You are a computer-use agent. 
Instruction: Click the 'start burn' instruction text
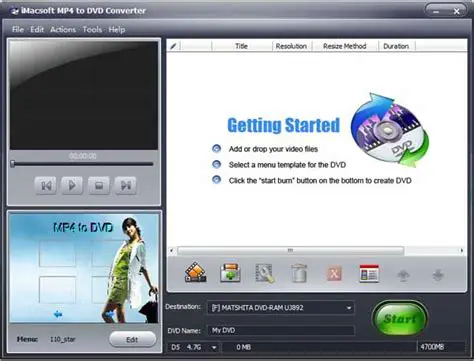click(x=320, y=181)
